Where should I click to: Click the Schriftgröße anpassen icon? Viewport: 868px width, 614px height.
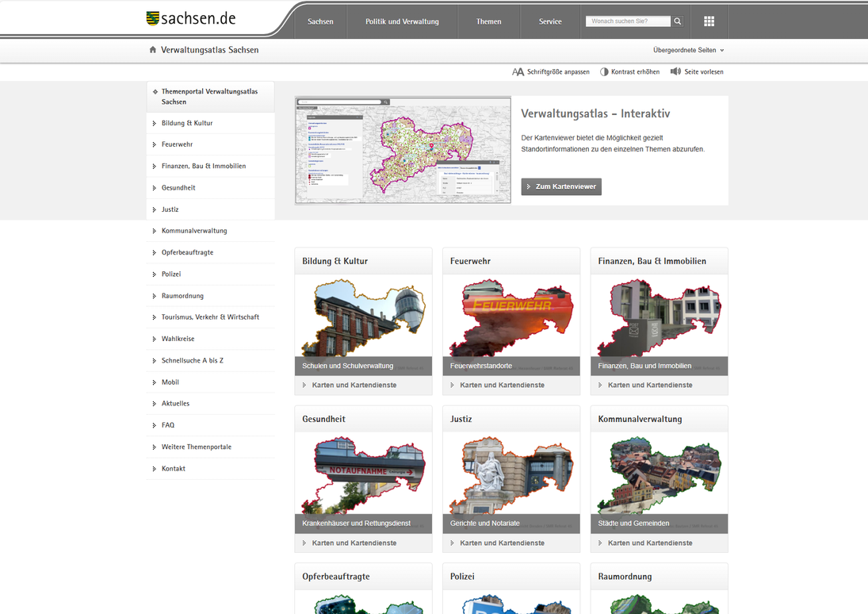(518, 71)
